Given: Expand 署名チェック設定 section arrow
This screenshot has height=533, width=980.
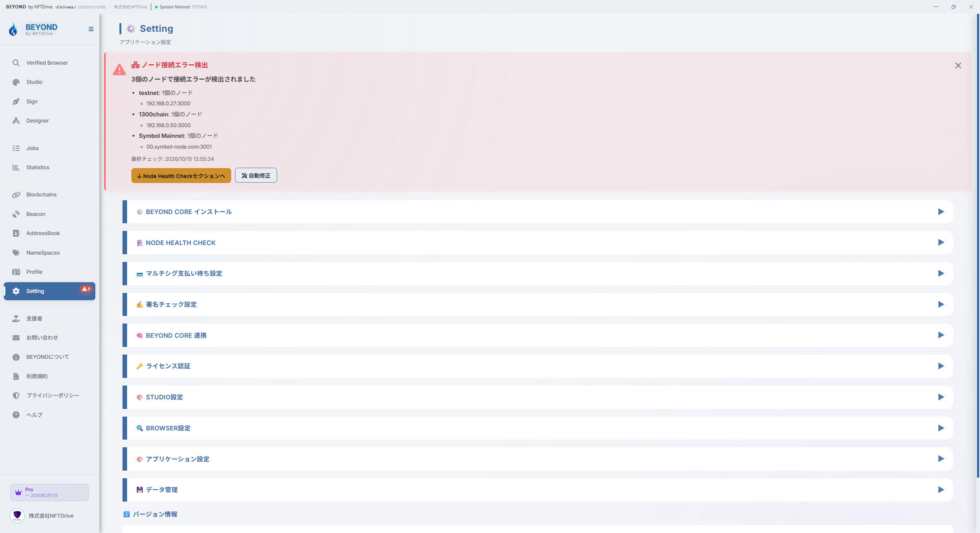Looking at the screenshot, I should tap(941, 304).
